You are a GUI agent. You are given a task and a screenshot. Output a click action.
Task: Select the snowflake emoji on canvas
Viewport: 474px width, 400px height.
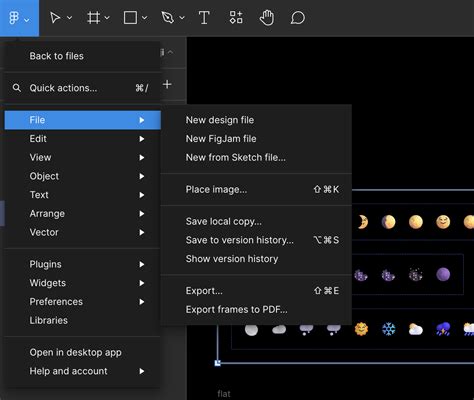pos(389,329)
